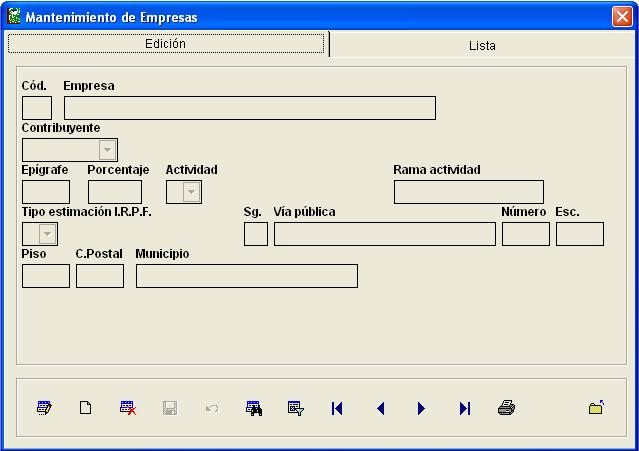
Task: Click into the Empresa name field
Action: 250,108
